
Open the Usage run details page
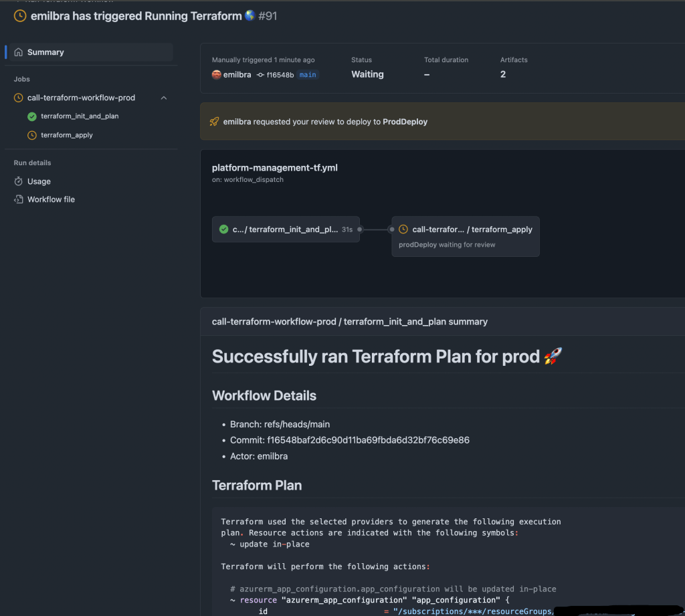tap(39, 181)
